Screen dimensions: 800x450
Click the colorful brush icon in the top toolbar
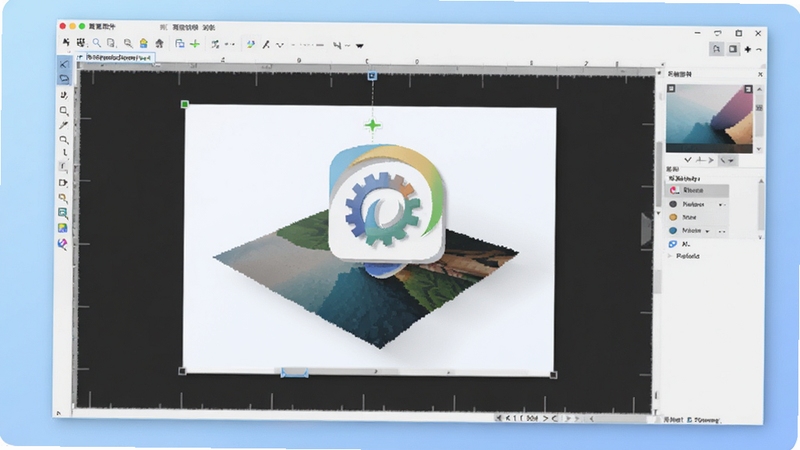click(251, 44)
